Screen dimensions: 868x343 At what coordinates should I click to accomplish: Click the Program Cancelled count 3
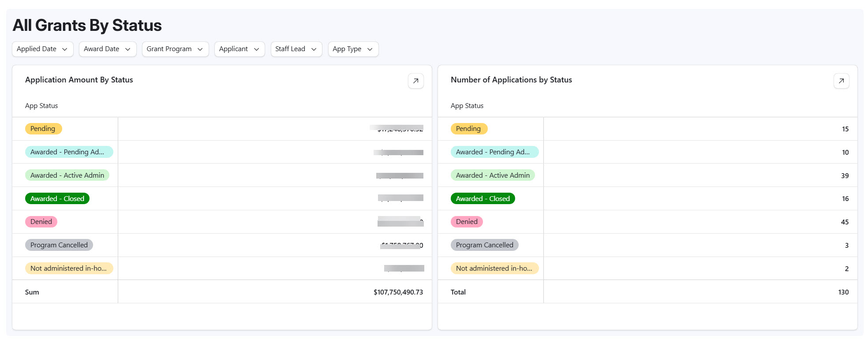pos(847,246)
